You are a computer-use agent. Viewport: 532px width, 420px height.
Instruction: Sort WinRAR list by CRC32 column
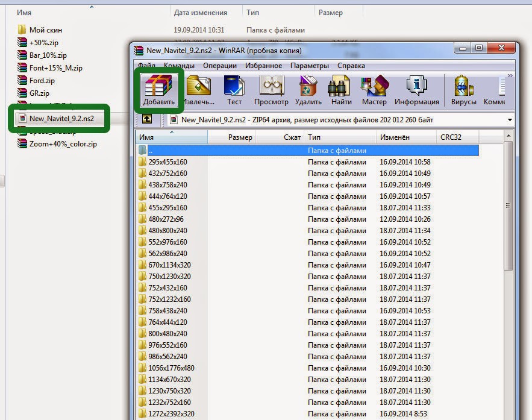(x=458, y=137)
